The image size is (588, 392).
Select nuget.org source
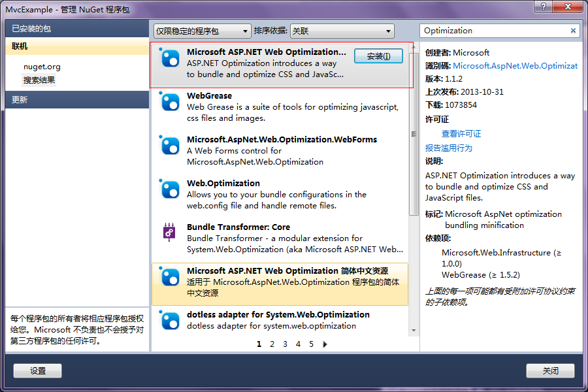(x=42, y=67)
